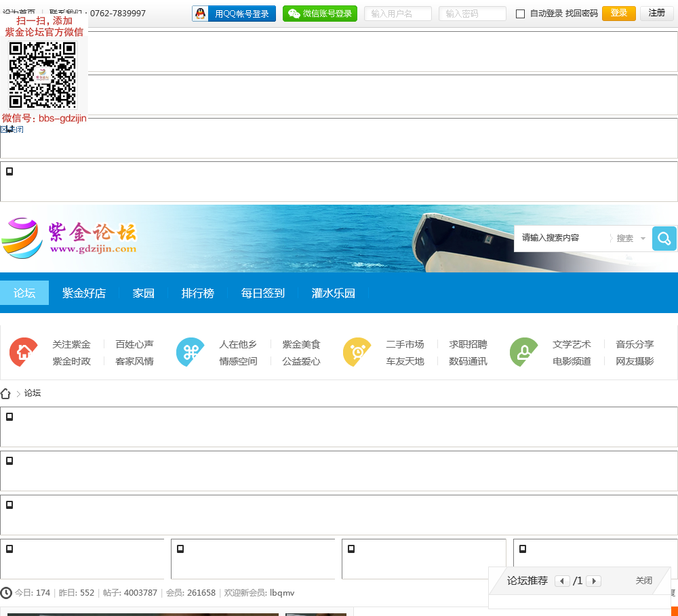678x616 pixels.
Task: Click the 用QQ帐号登录 button text
Action: [x=242, y=14]
